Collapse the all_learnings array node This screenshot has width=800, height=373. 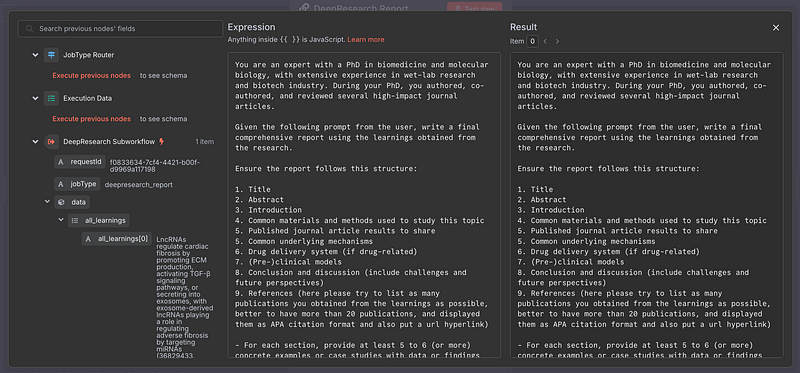(x=62, y=220)
